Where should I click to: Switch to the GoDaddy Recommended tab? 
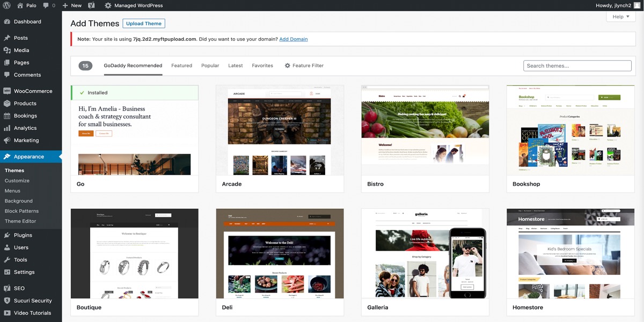click(133, 65)
